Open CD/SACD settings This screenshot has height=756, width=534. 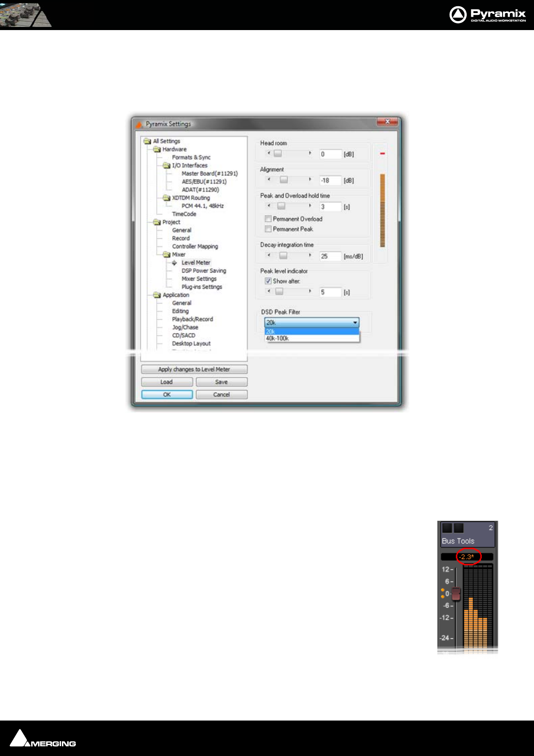[184, 335]
